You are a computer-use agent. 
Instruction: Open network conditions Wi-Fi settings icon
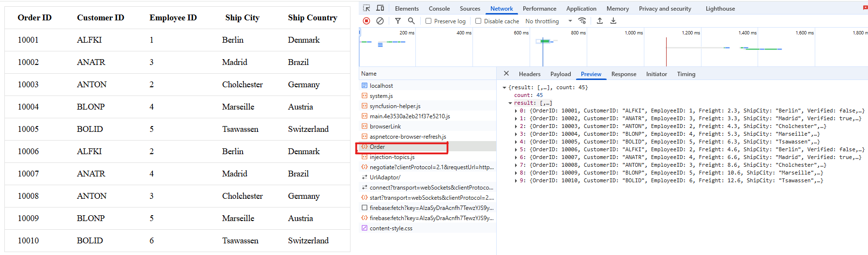[582, 21]
